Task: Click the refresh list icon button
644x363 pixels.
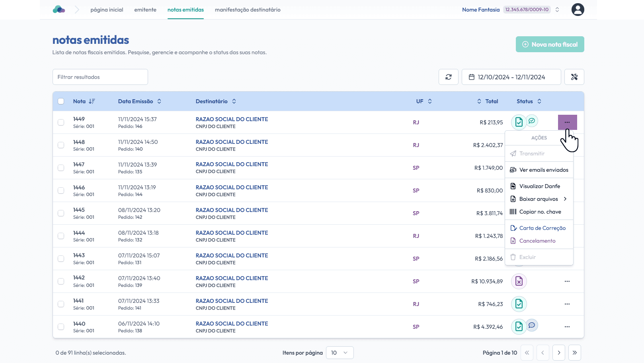Action: [449, 77]
